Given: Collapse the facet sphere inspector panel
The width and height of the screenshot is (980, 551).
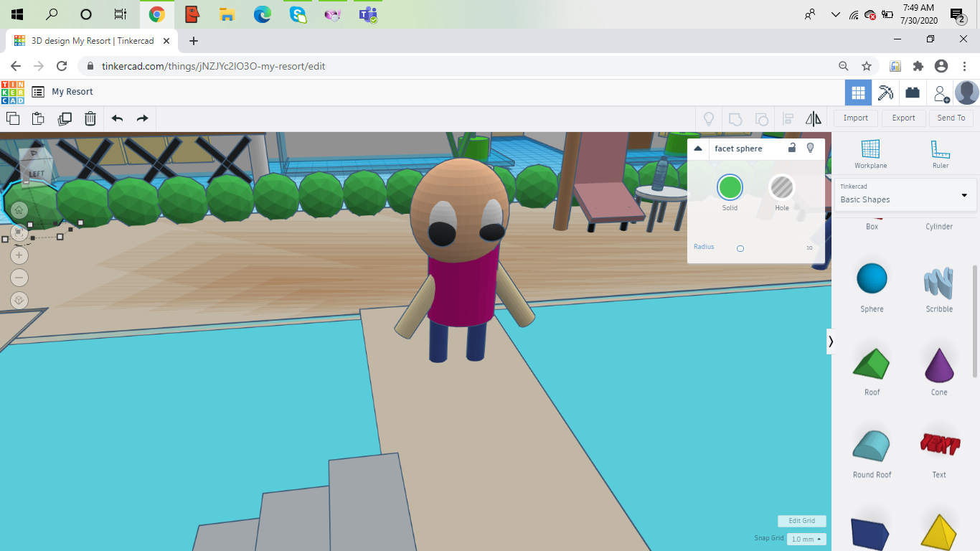Looking at the screenshot, I should pos(698,149).
